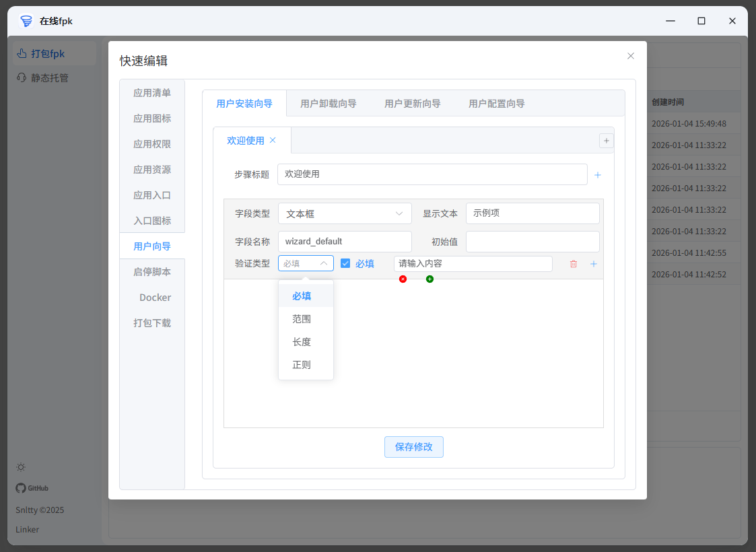Click the Snltty ©2025 footer text
Viewport: 756px width, 552px height.
(40, 510)
